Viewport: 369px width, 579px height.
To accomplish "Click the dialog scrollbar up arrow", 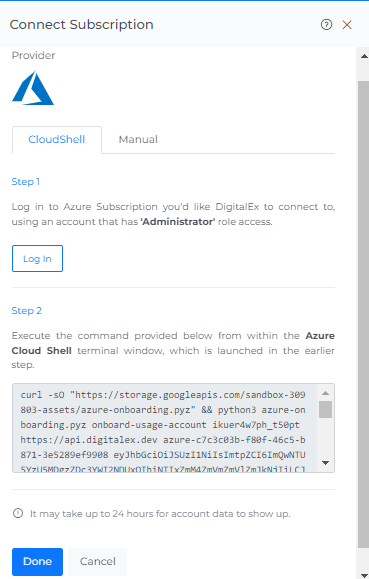I will click(364, 56).
